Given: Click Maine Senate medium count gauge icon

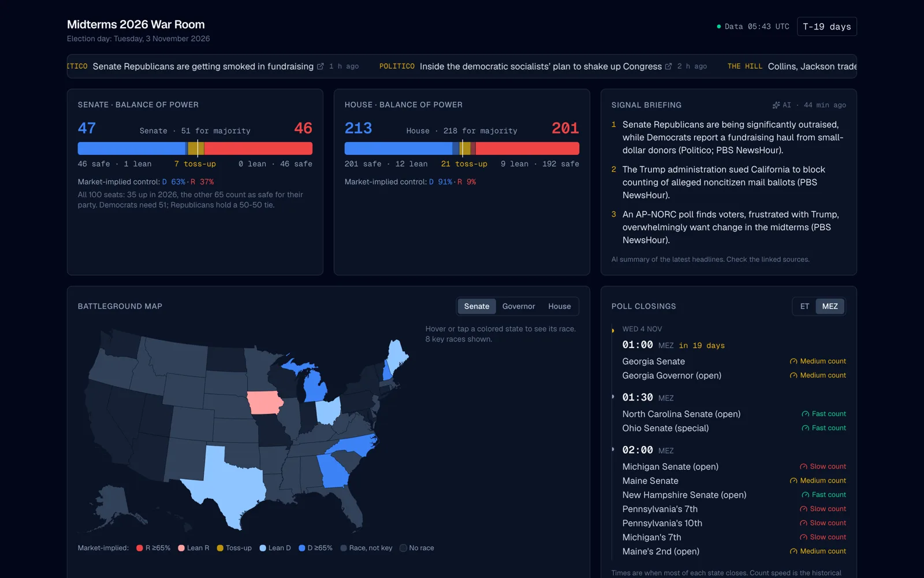Looking at the screenshot, I should (793, 481).
